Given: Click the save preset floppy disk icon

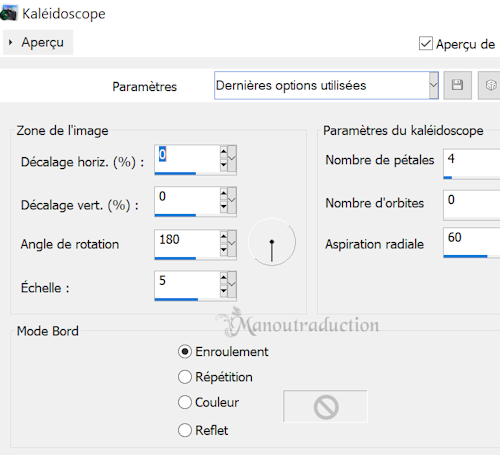Looking at the screenshot, I should click(x=457, y=85).
